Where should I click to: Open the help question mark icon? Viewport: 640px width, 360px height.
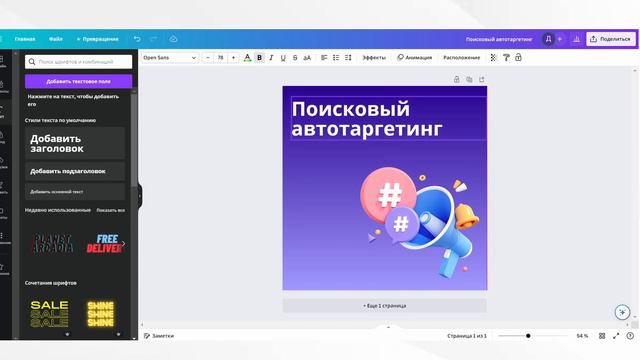(630, 336)
